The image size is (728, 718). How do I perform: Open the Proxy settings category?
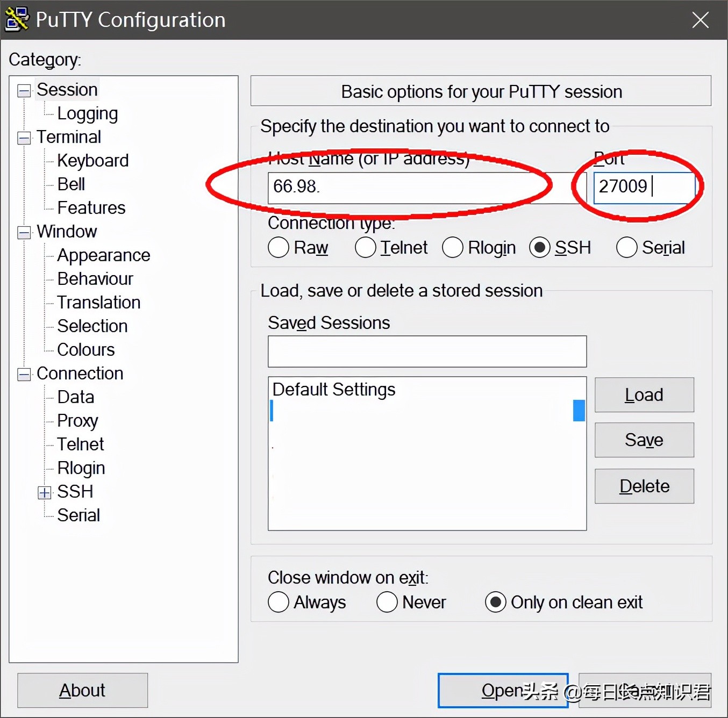tap(78, 421)
